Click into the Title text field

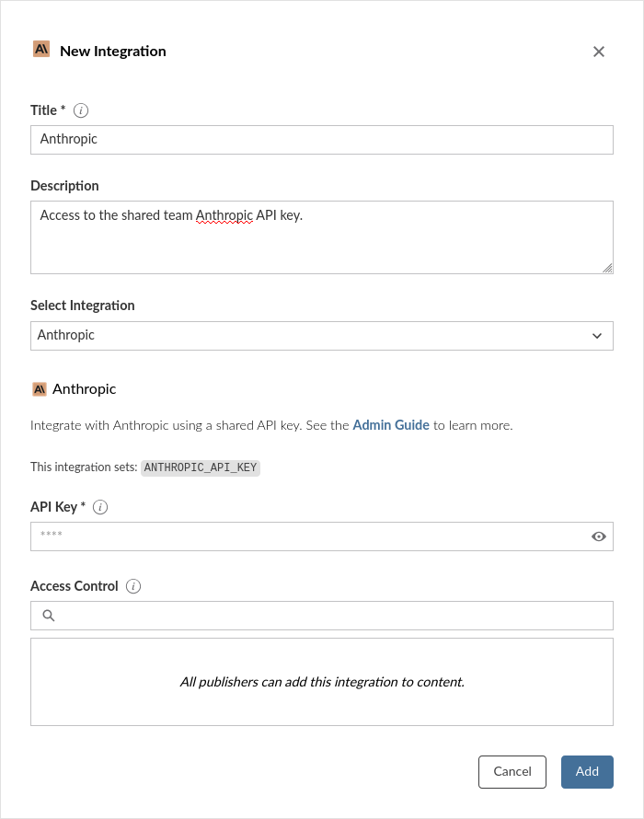[322, 140]
